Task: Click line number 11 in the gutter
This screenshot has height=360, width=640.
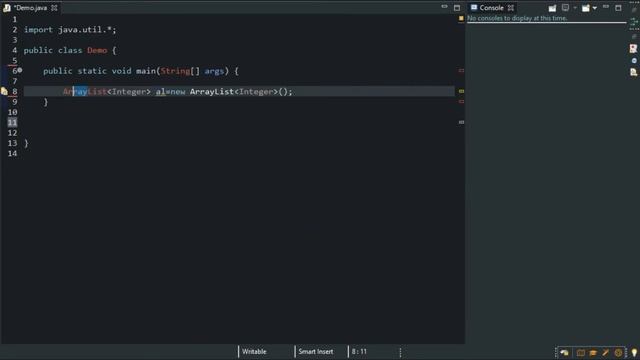Action: point(12,122)
